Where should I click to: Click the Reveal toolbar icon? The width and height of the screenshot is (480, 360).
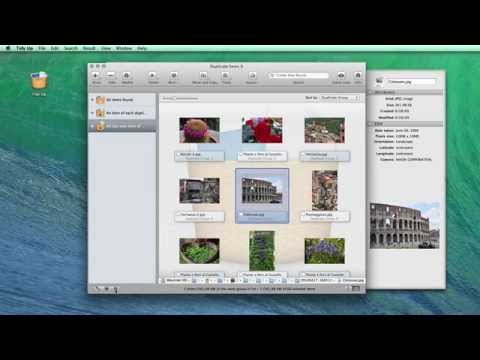coord(252,76)
